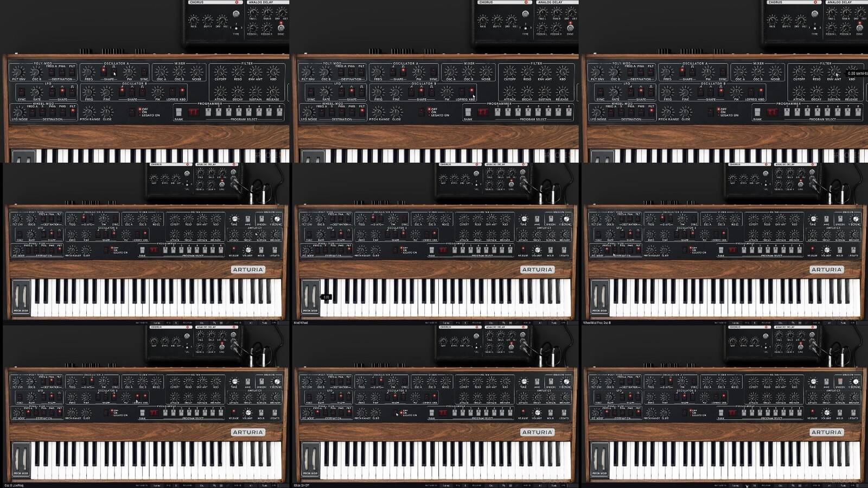
Task: Select program 8 button in top-left frame
Action: pos(279,112)
